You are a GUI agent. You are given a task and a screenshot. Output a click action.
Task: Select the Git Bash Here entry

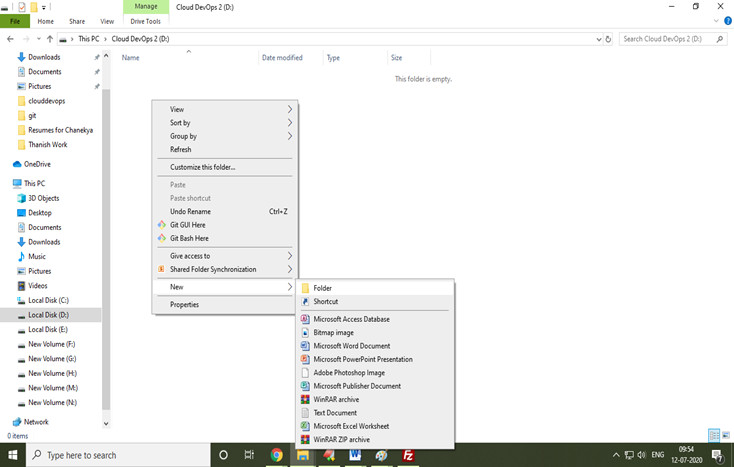[x=189, y=238]
